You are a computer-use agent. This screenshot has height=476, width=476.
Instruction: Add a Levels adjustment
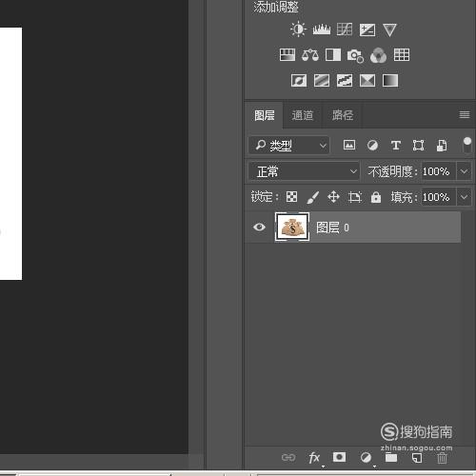pyautogui.click(x=322, y=30)
